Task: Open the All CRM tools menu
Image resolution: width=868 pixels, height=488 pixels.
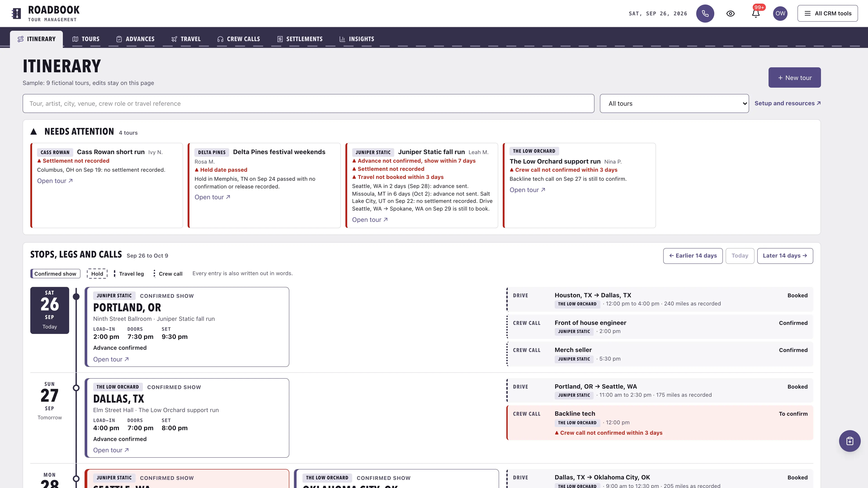Action: pyautogui.click(x=828, y=14)
